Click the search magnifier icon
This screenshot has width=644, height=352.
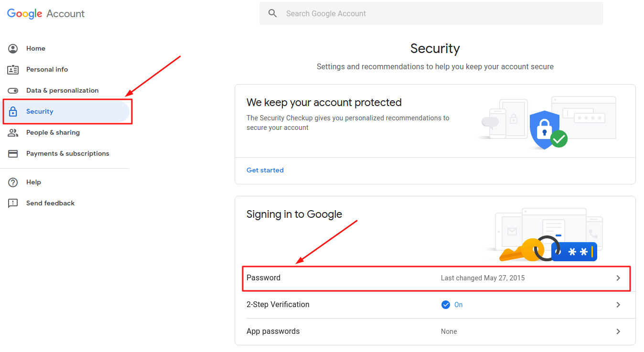[272, 13]
